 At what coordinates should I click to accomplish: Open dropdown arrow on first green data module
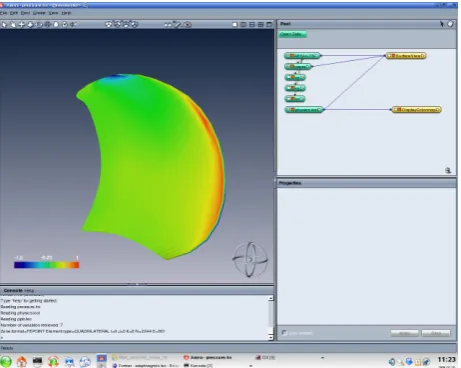tap(317, 56)
